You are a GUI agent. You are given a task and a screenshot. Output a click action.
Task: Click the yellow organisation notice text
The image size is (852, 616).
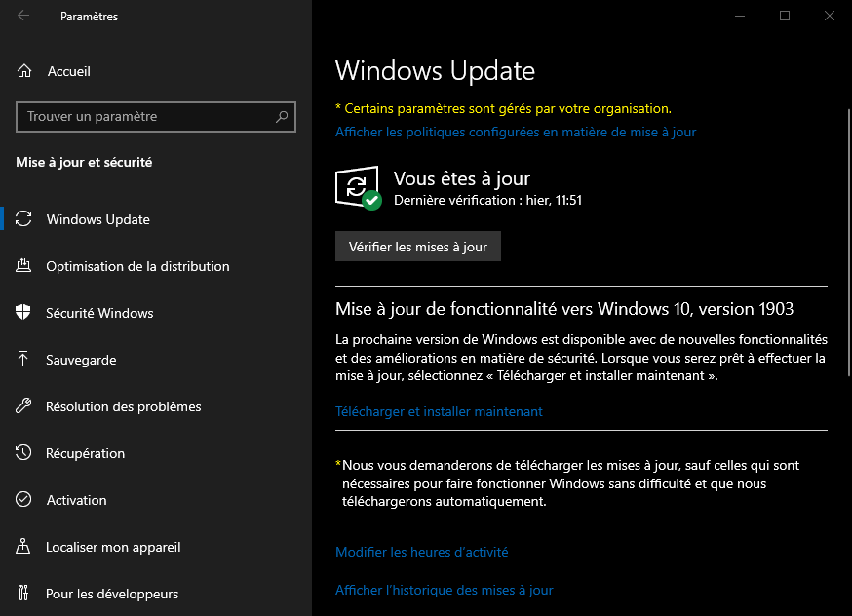point(503,108)
